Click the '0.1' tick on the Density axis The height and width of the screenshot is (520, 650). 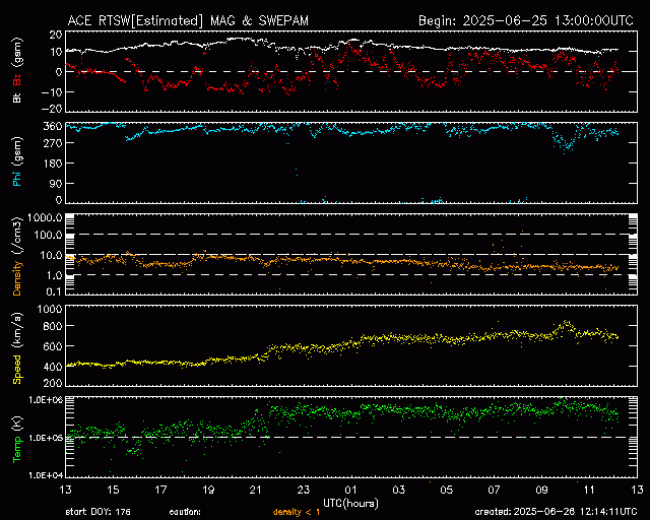[54, 292]
